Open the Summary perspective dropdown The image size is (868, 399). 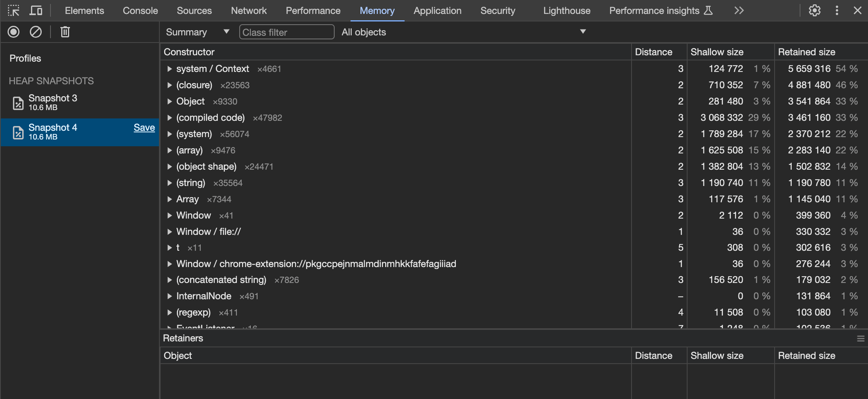(198, 32)
